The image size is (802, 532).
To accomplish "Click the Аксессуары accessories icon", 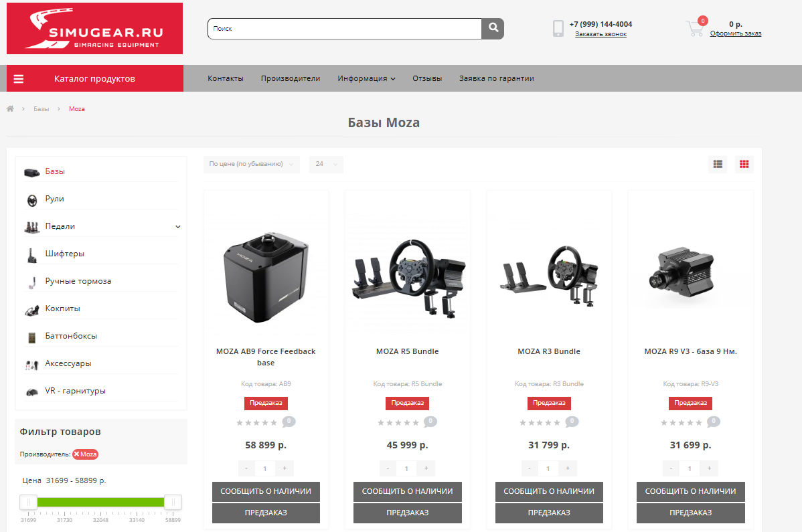I will point(31,365).
